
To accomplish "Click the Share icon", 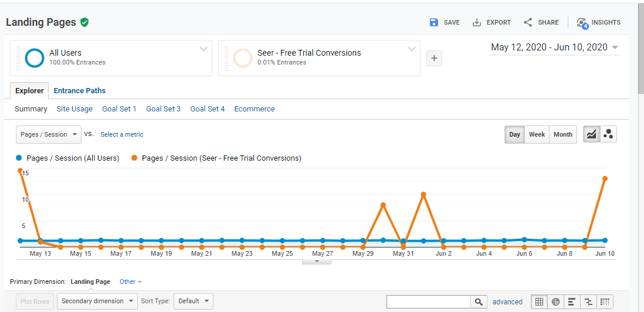I will pos(528,22).
